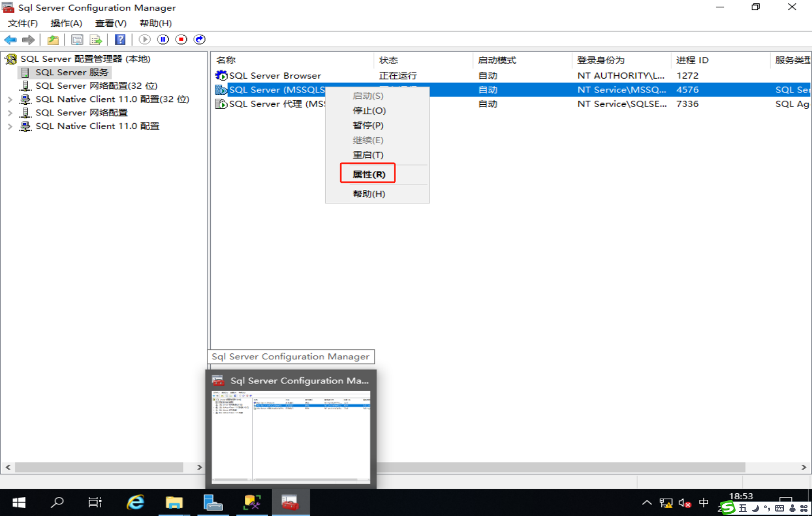Click the tree pane scroll right arrow

[200, 467]
